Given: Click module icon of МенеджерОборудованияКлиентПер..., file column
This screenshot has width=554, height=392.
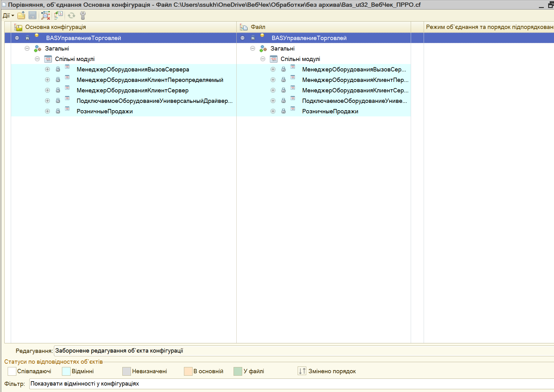Looking at the screenshot, I should coord(293,77).
